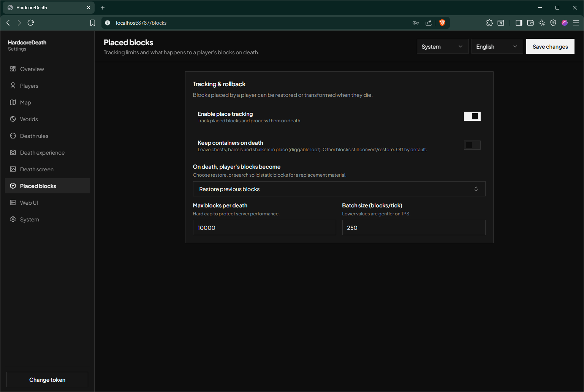Click the Overview grid icon in sidebar

point(13,69)
